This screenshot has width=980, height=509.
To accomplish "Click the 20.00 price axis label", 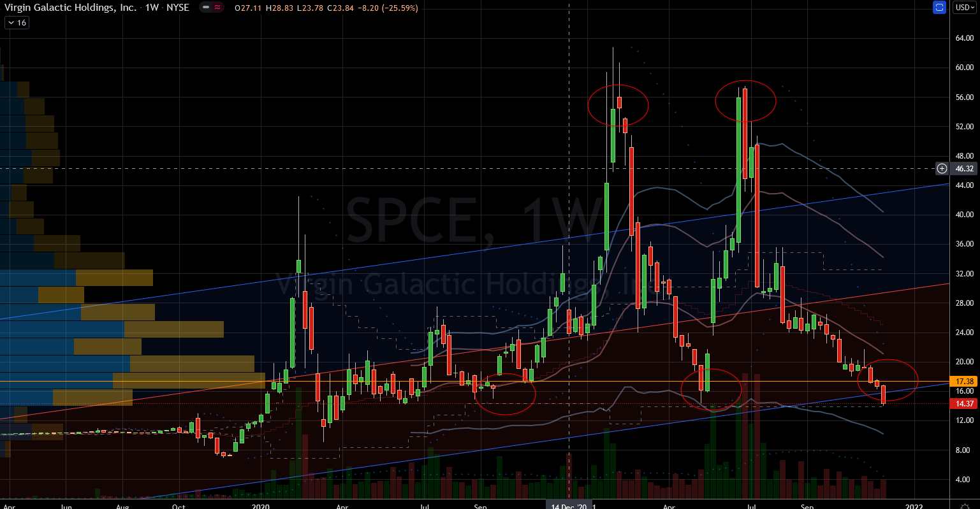I will click(x=964, y=362).
